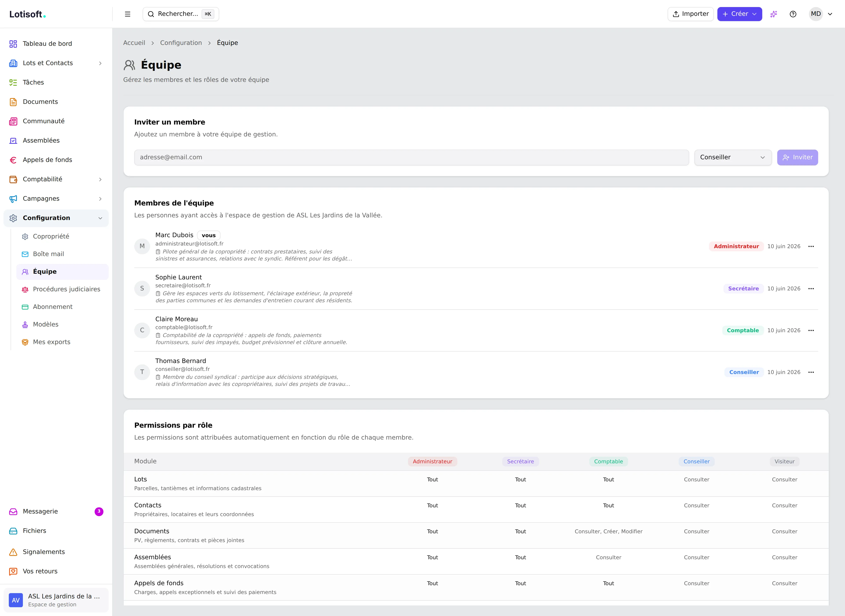This screenshot has height=616, width=845.
Task: Click the Conseiller badge of Thomas Bernard
Action: coord(744,372)
